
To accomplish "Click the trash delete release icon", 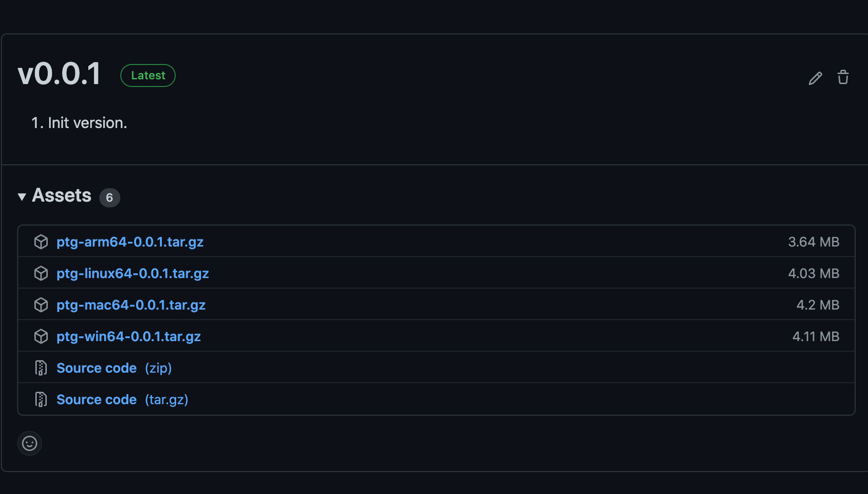I will [843, 77].
